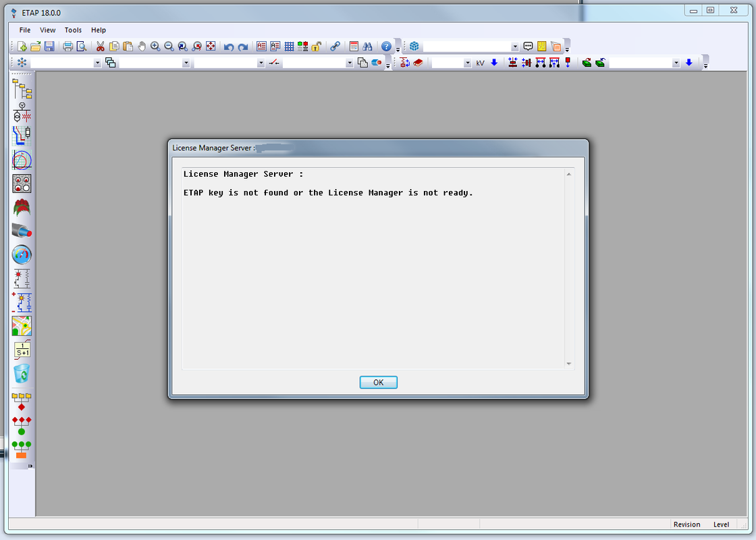756x540 pixels.
Task: Click the padlock icon in the toolbar
Action: [x=317, y=47]
